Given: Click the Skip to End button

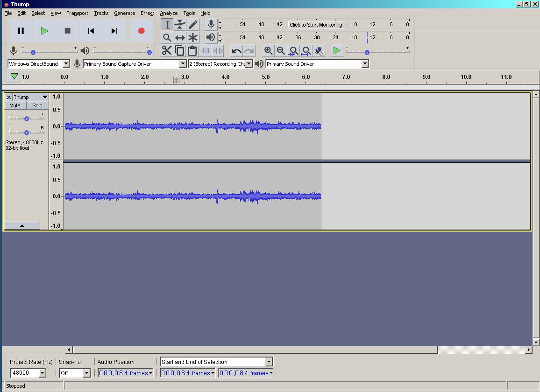Looking at the screenshot, I should (x=114, y=31).
